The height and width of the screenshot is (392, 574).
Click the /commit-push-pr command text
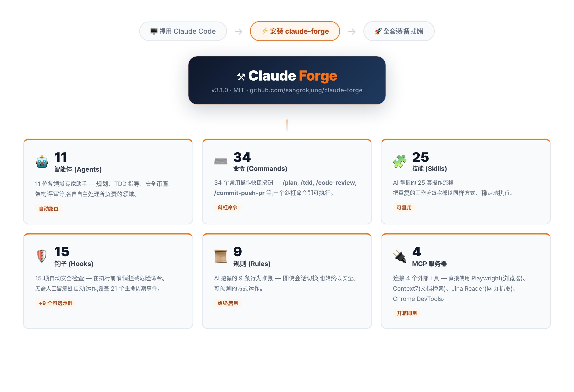tap(239, 193)
